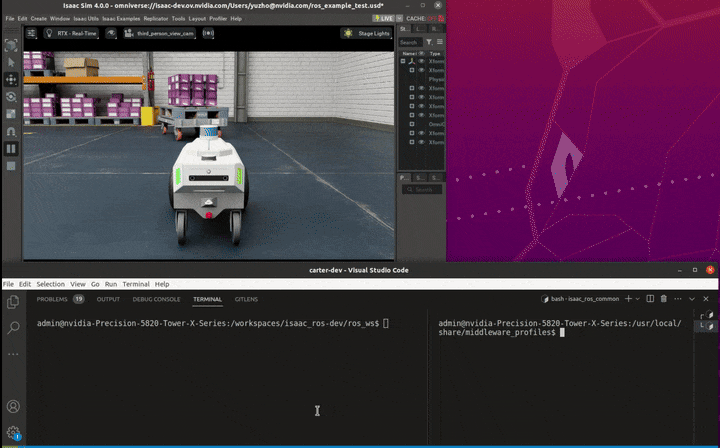
Task: Switch to the DEBUG CONSOLE tab
Action: (156, 299)
